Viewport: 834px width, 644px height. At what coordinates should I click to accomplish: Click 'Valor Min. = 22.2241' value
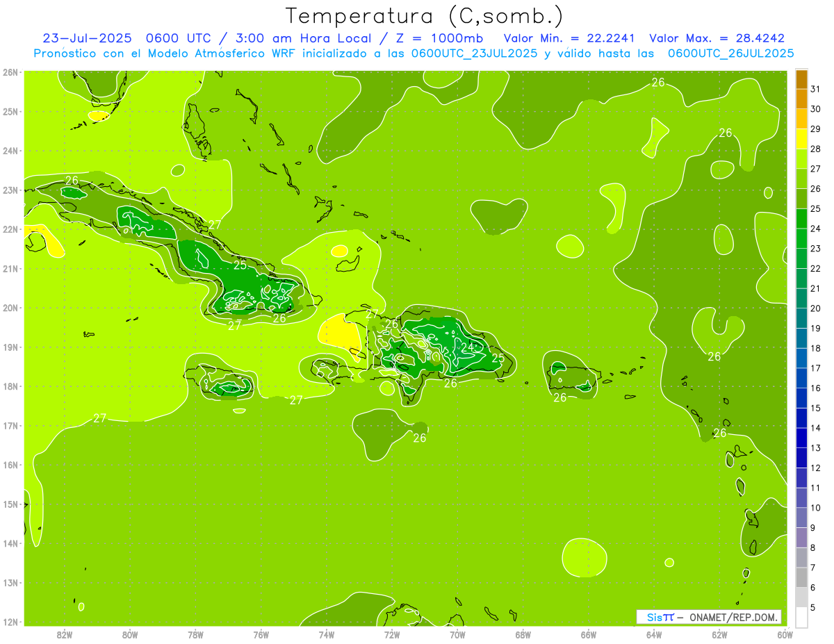pos(569,39)
